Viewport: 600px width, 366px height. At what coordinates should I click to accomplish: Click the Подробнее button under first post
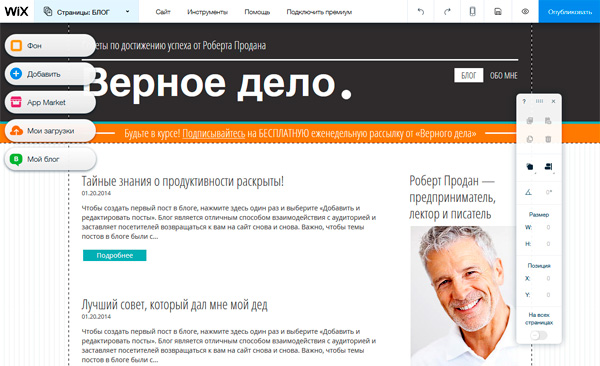[114, 255]
